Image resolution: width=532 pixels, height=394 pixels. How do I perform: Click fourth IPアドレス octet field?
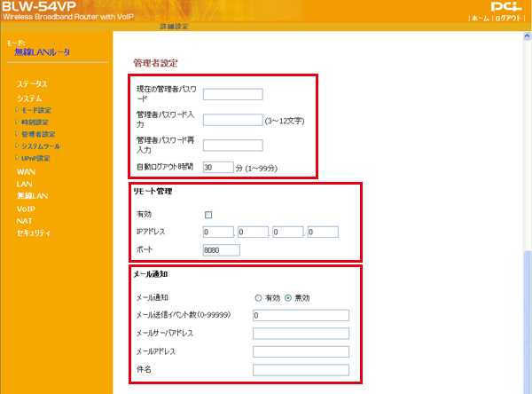coord(323,232)
